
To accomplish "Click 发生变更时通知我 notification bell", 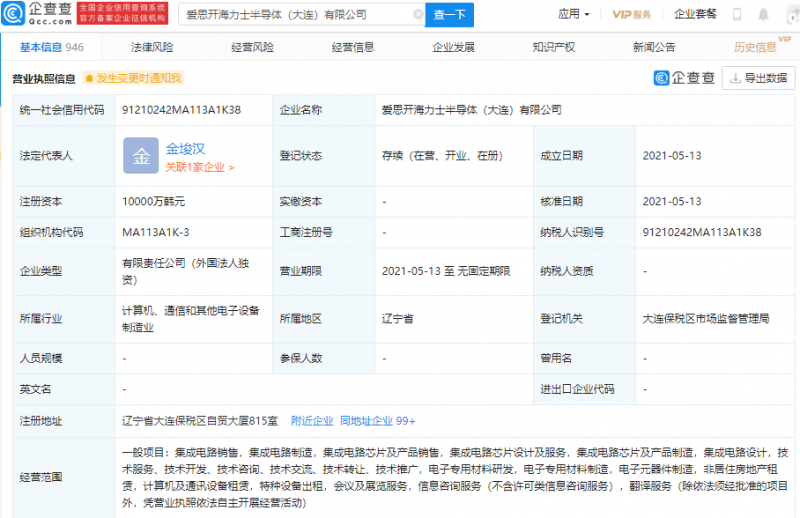I will pos(133,78).
